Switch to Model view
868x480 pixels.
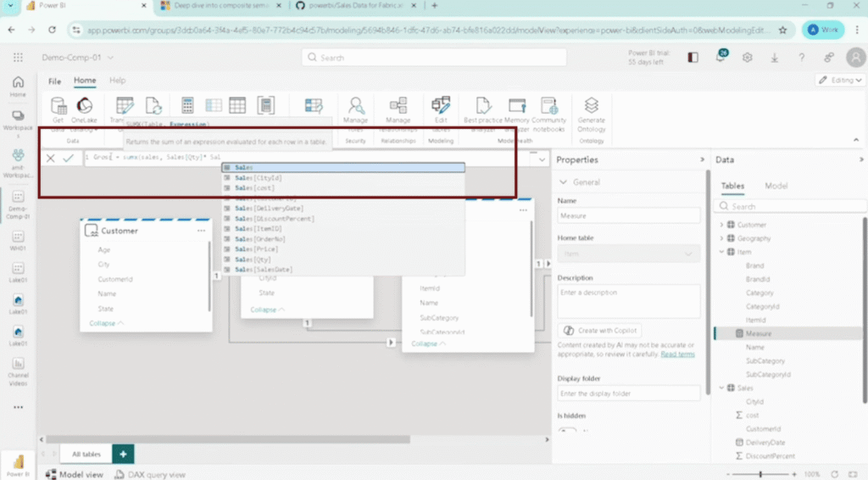click(75, 474)
